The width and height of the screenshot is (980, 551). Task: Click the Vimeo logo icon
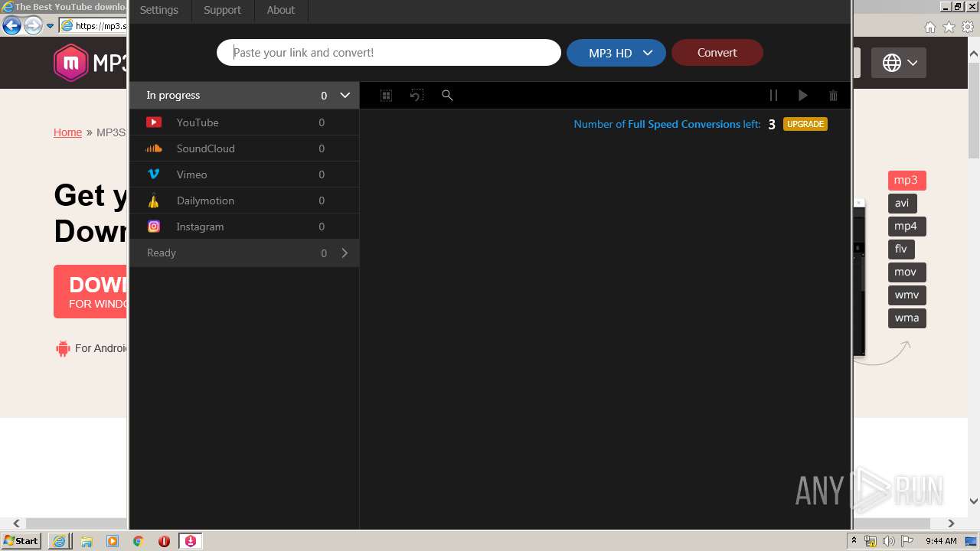click(x=154, y=174)
